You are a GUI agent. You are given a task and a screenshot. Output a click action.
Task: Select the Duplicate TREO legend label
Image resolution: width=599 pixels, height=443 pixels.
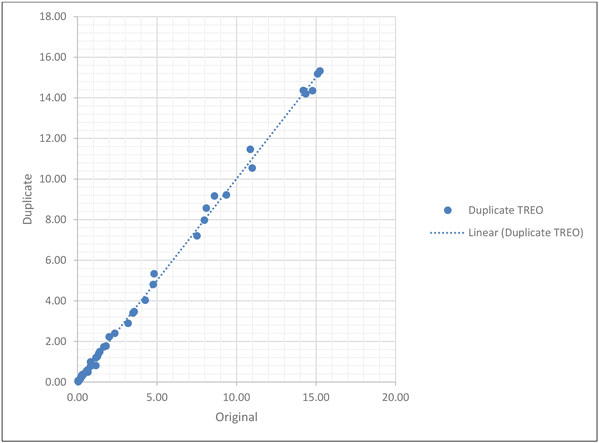(x=505, y=210)
